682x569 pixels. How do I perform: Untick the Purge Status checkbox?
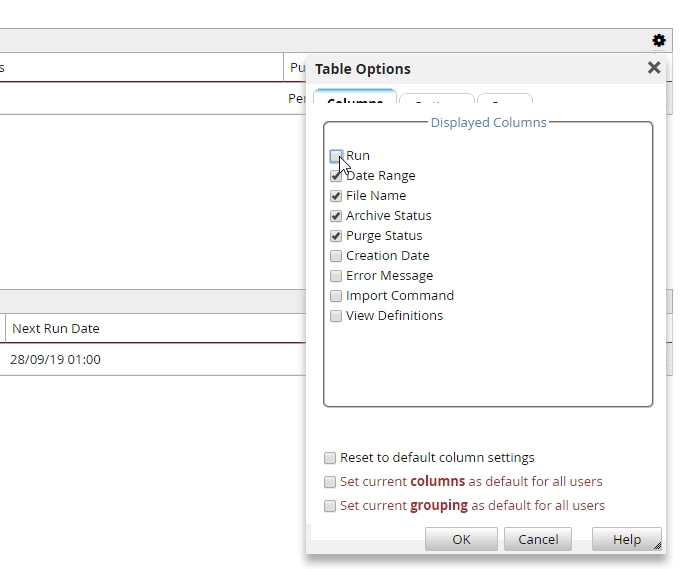tap(336, 236)
